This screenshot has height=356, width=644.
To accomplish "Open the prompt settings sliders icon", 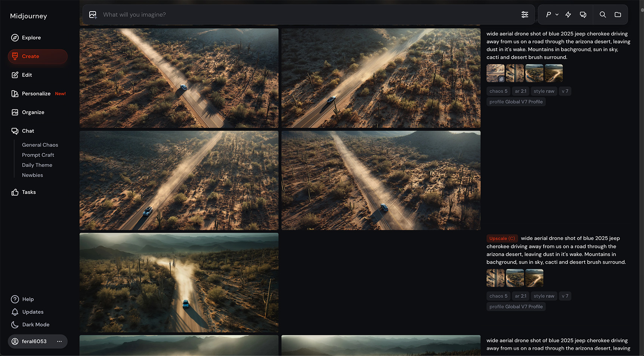I will pyautogui.click(x=524, y=15).
